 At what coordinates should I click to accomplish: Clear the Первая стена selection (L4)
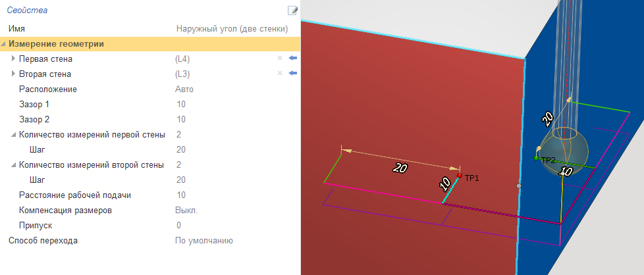(x=279, y=59)
